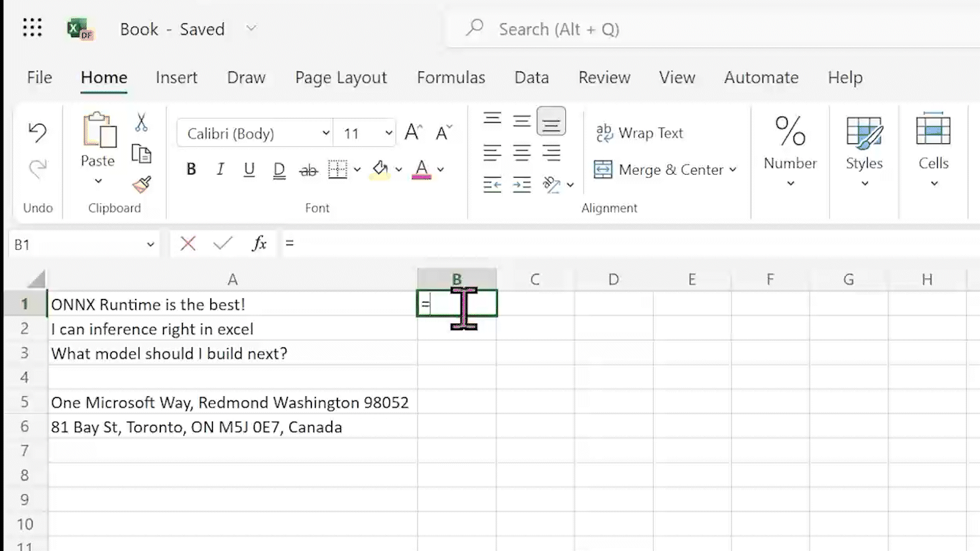Align text right
The width and height of the screenshot is (980, 551).
[551, 153]
